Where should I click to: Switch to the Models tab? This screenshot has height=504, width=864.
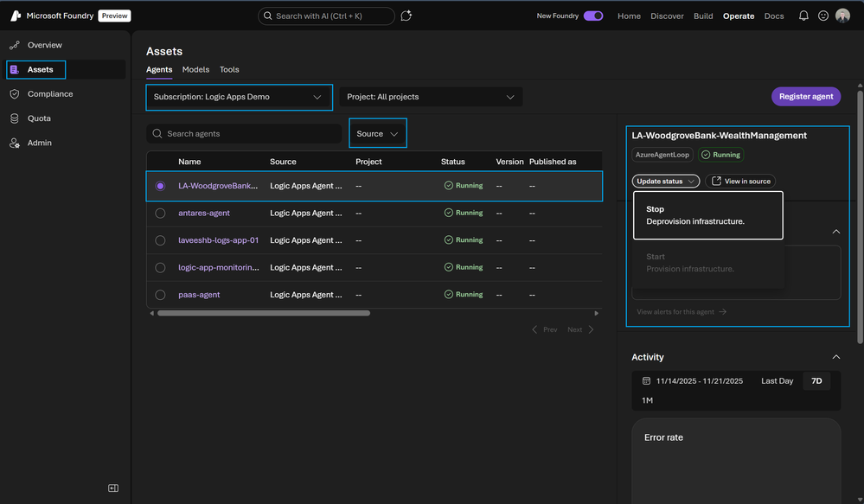pyautogui.click(x=195, y=69)
